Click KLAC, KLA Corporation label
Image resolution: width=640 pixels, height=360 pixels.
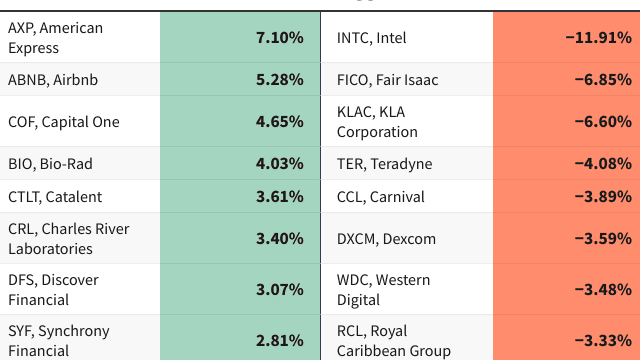tap(377, 122)
